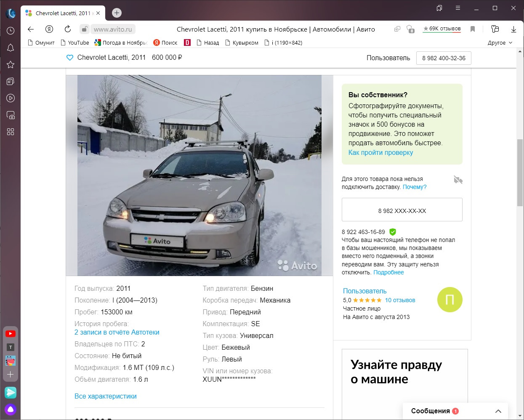Add new pinned site with plus icon
Image resolution: width=524 pixels, height=420 pixels.
point(11,374)
